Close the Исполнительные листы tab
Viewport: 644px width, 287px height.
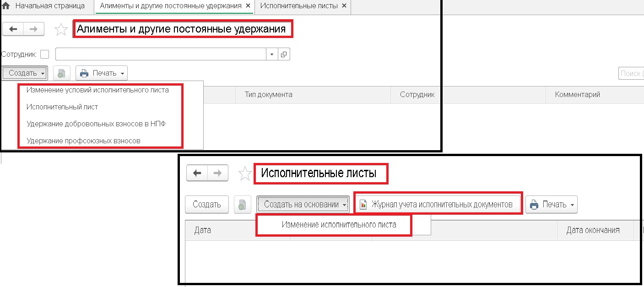click(344, 6)
